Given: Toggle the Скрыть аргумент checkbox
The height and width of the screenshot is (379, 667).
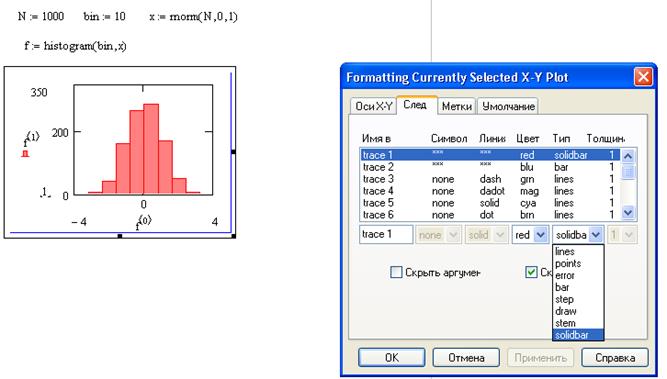Looking at the screenshot, I should click(396, 272).
